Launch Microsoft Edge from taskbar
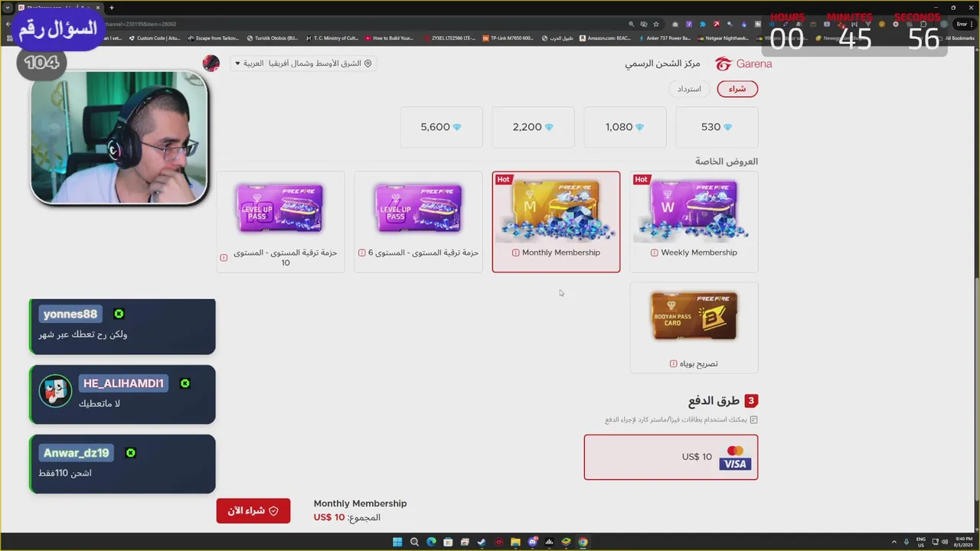 click(x=431, y=542)
